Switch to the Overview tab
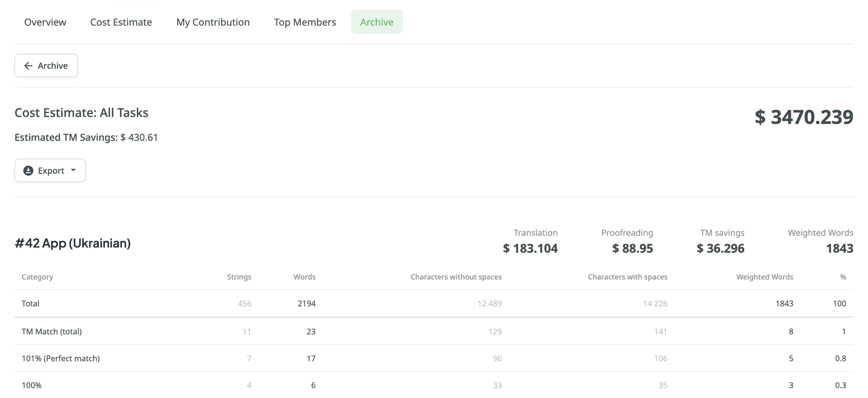Screen dimensions: 868x398 click(45, 22)
